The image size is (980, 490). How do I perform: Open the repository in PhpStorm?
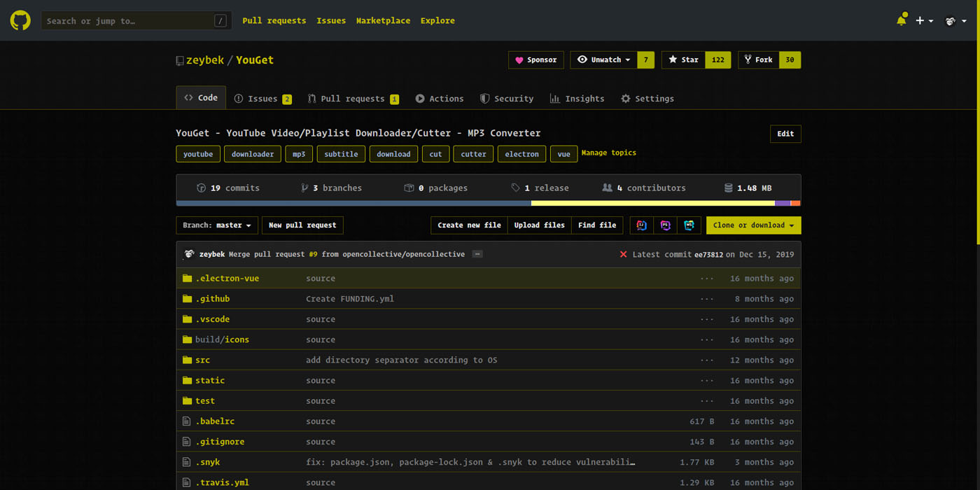tap(665, 225)
